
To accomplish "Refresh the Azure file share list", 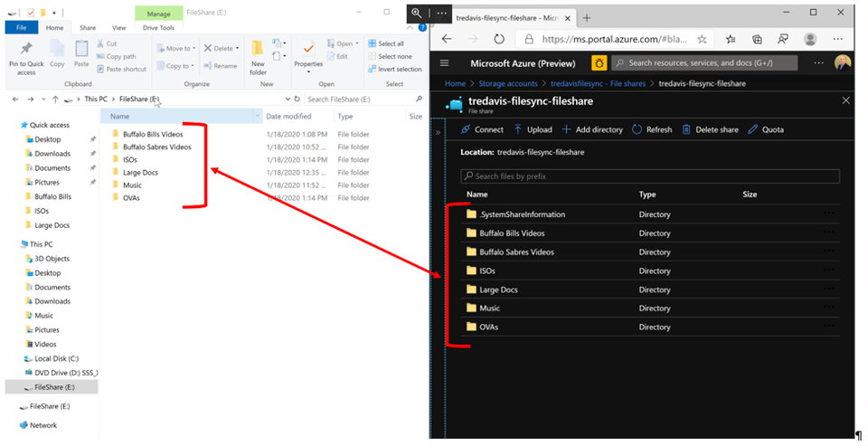I will point(652,129).
